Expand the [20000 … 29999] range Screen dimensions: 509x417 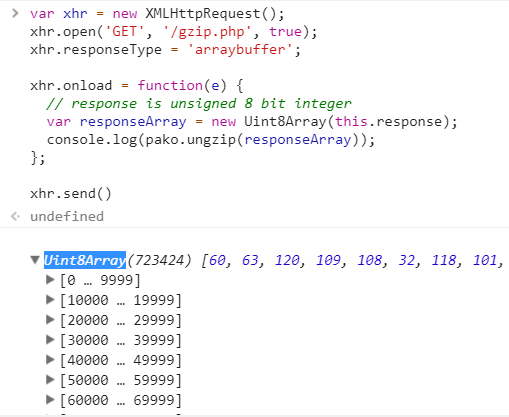pyautogui.click(x=50, y=319)
